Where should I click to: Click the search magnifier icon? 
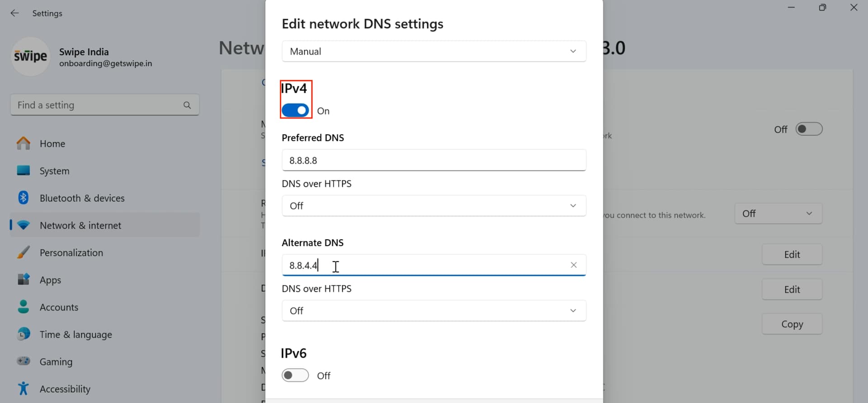[x=187, y=105]
